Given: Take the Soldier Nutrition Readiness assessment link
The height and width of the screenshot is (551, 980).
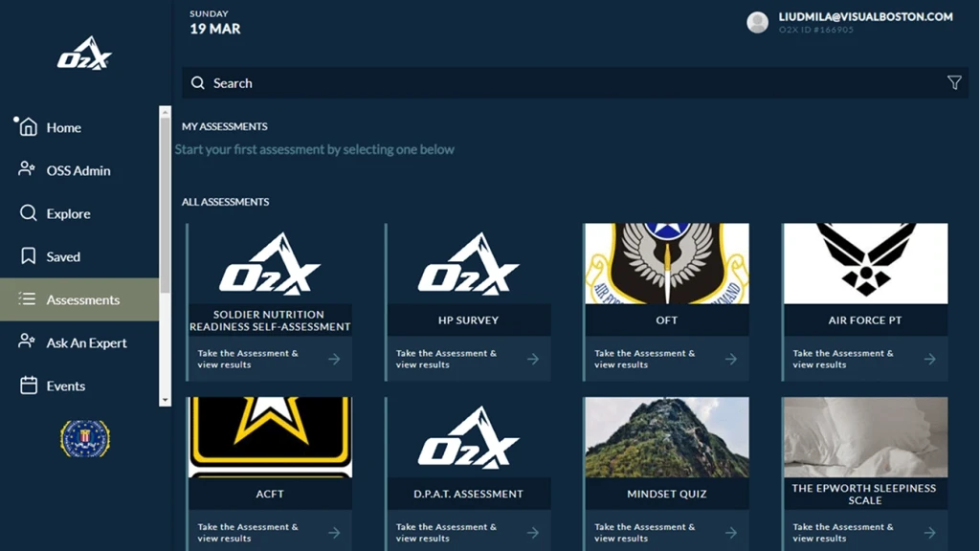Looking at the screenshot, I should click(x=248, y=360).
